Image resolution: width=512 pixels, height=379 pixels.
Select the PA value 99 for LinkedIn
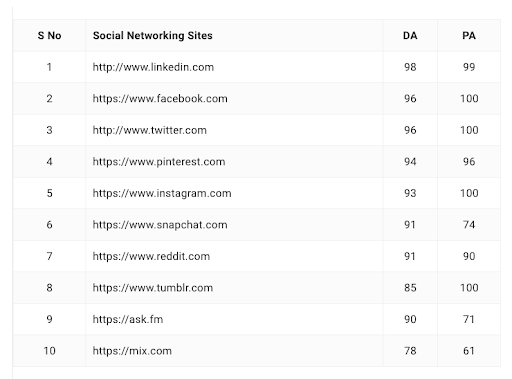469,67
